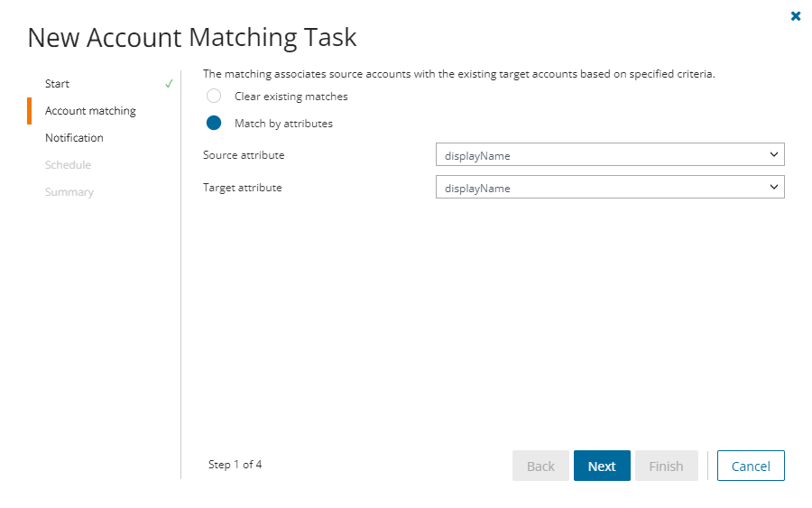Select the Account matching step

(90, 111)
